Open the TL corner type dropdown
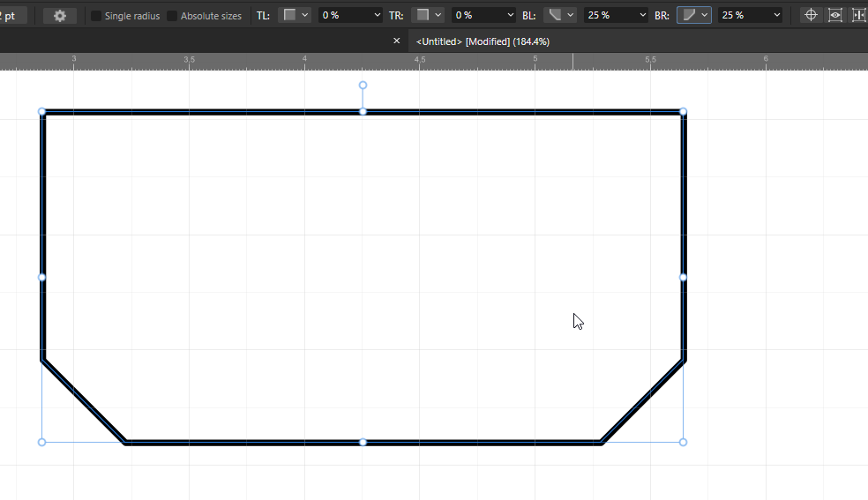This screenshot has height=500, width=868. (295, 15)
